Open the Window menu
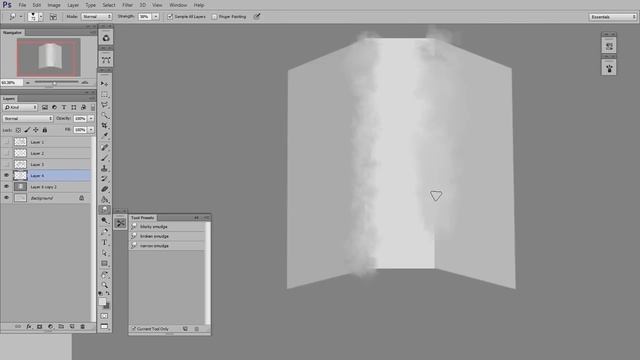Viewport: 640px width, 360px height. click(178, 5)
